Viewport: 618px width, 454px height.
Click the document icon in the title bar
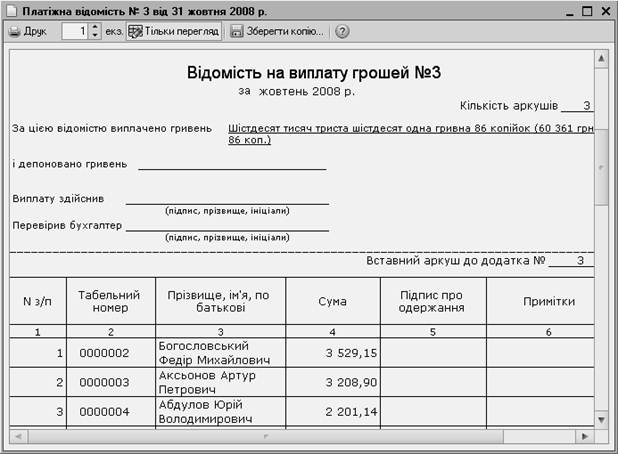[11, 11]
